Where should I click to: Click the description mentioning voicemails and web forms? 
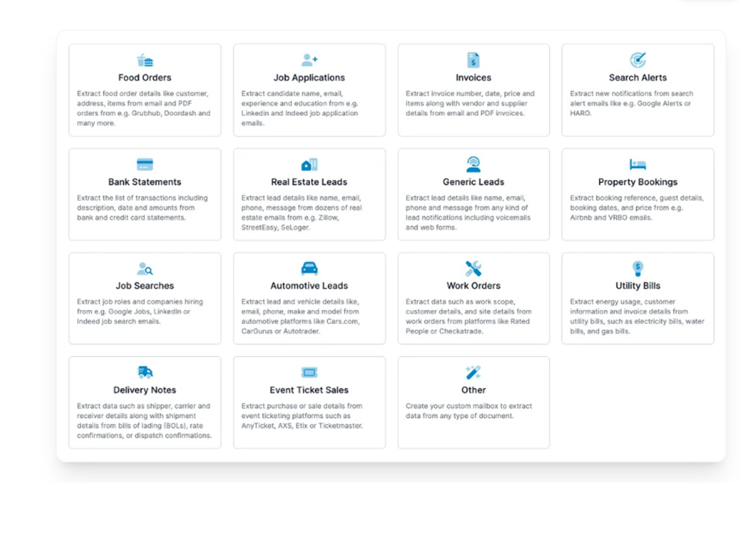[x=468, y=212]
